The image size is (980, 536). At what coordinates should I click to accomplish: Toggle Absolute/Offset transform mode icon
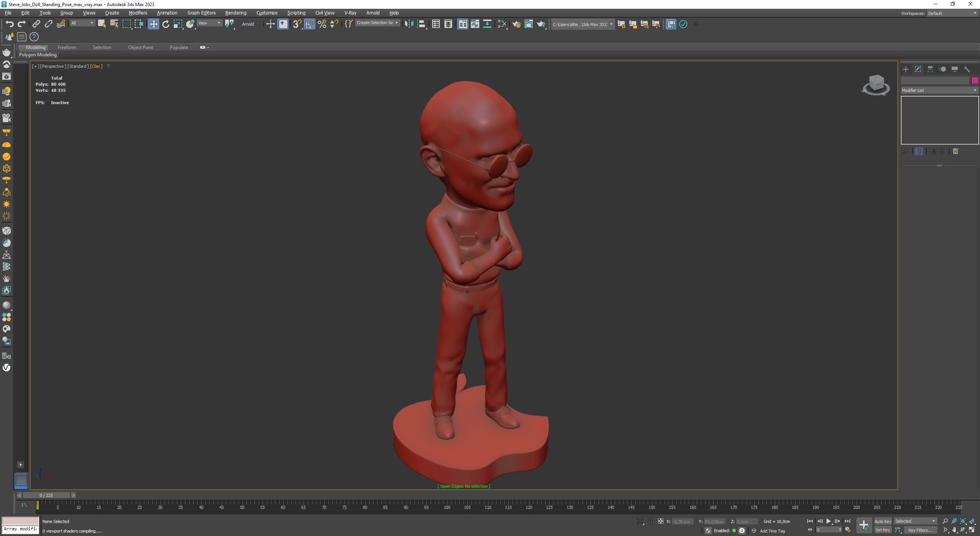pyautogui.click(x=660, y=521)
